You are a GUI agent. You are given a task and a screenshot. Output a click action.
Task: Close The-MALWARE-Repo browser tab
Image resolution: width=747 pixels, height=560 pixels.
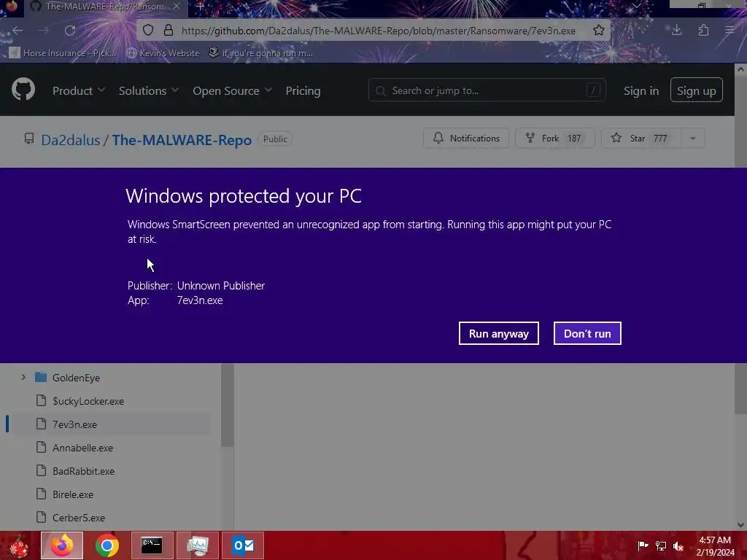(177, 7)
